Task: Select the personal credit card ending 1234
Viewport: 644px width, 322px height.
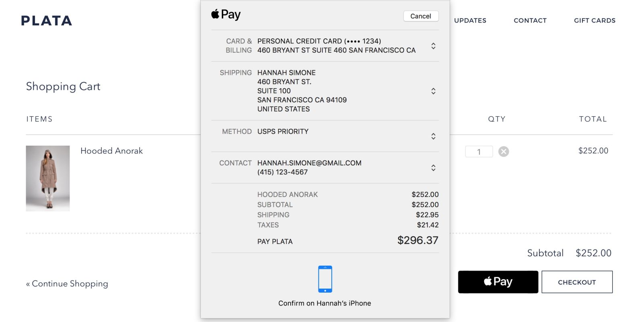Action: pyautogui.click(x=319, y=41)
